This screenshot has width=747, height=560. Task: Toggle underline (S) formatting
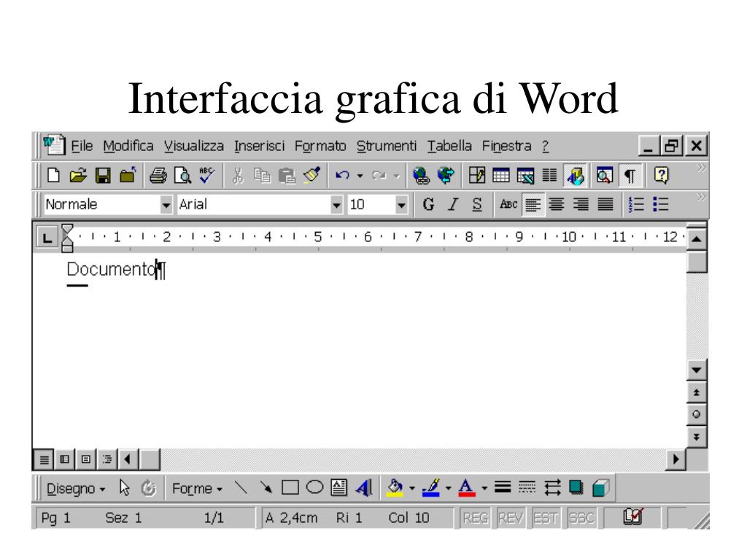point(477,205)
